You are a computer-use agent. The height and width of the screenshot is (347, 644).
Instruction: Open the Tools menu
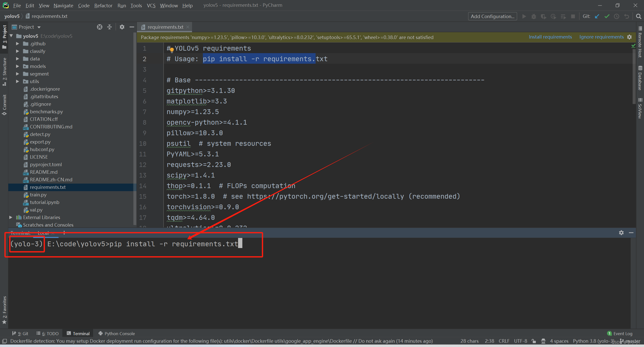[136, 5]
